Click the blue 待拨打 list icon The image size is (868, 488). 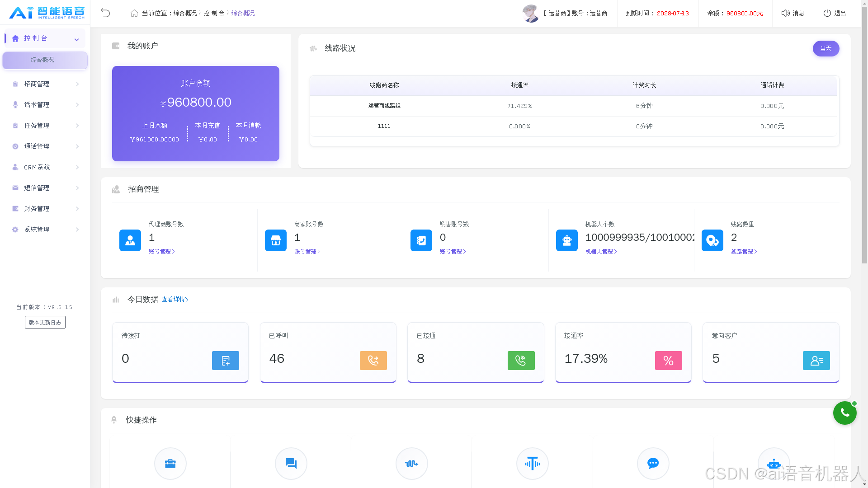(226, 361)
